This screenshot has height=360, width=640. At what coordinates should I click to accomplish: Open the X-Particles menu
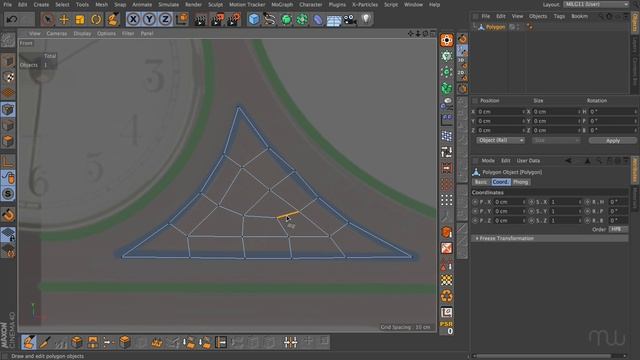tap(364, 4)
